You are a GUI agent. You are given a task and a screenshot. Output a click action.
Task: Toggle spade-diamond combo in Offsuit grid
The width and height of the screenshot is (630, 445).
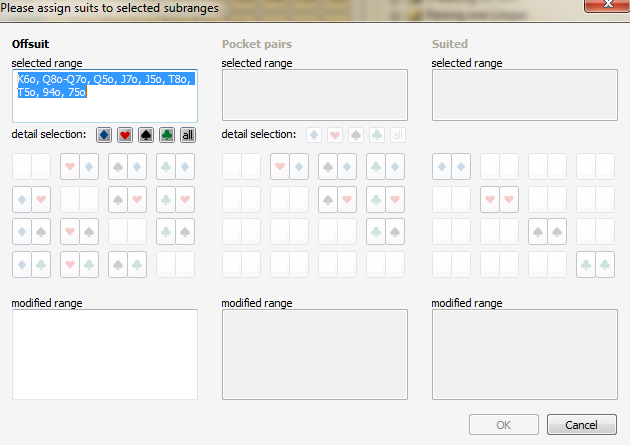pyautogui.click(x=127, y=166)
